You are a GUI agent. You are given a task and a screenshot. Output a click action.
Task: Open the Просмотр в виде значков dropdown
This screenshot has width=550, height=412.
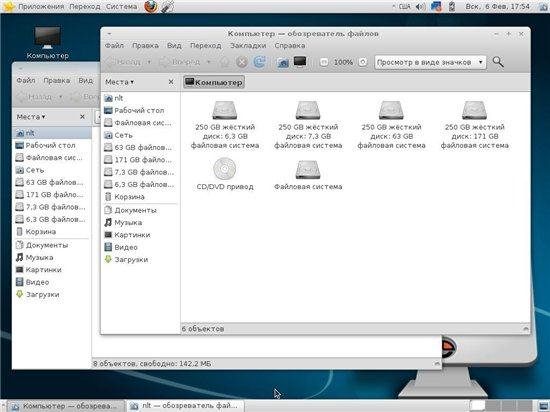(430, 62)
